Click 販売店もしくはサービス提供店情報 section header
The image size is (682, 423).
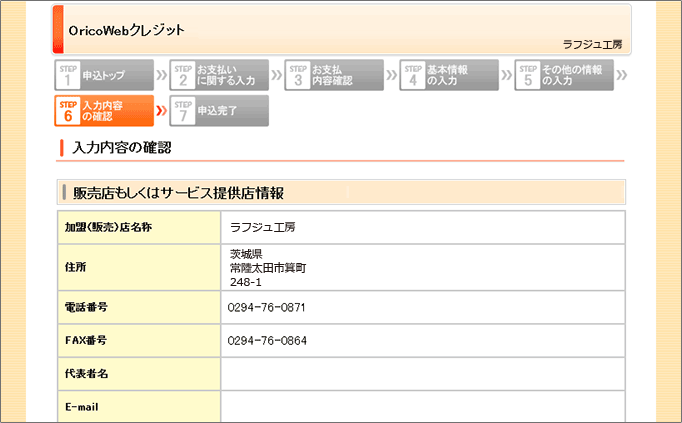click(x=179, y=192)
